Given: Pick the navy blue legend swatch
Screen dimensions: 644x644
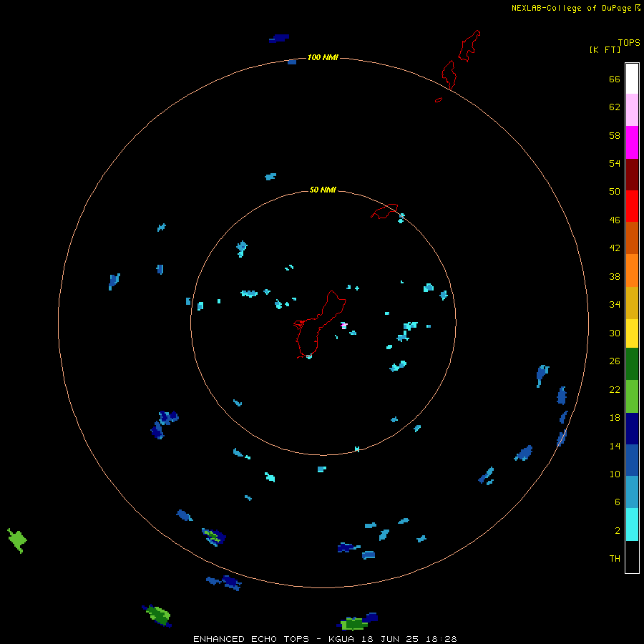Looking at the screenshot, I should [x=632, y=429].
